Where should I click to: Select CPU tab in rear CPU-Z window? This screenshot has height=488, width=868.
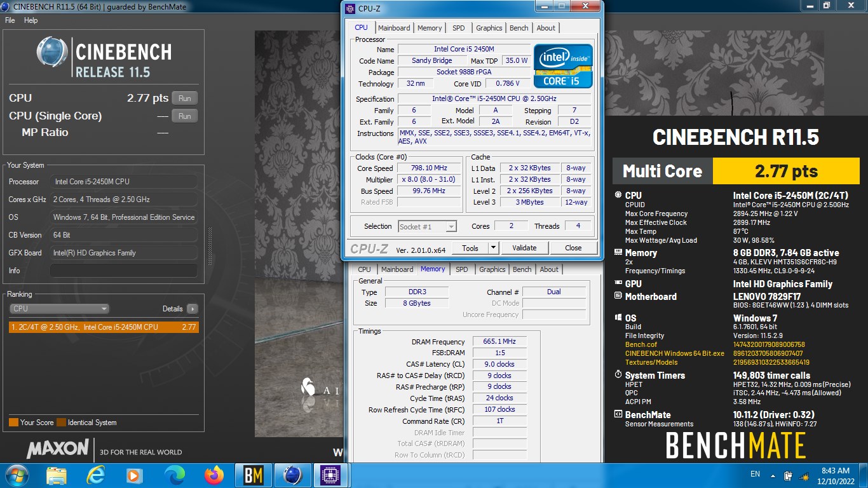click(x=364, y=269)
